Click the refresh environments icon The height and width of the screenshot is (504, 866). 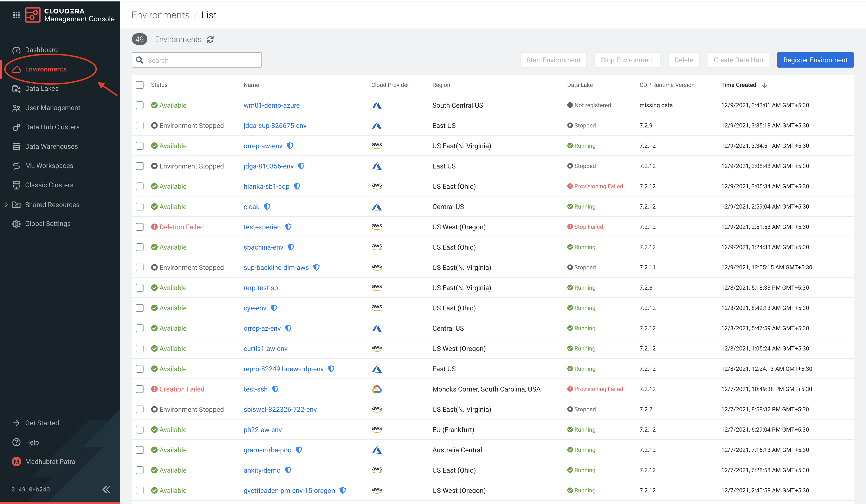[x=210, y=40]
